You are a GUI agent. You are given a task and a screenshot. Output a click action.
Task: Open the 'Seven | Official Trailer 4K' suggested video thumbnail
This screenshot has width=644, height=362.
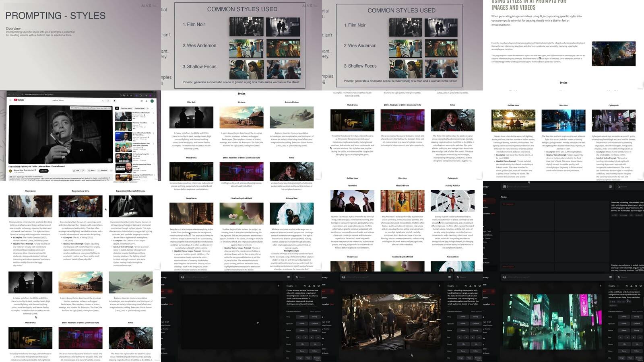(123, 137)
